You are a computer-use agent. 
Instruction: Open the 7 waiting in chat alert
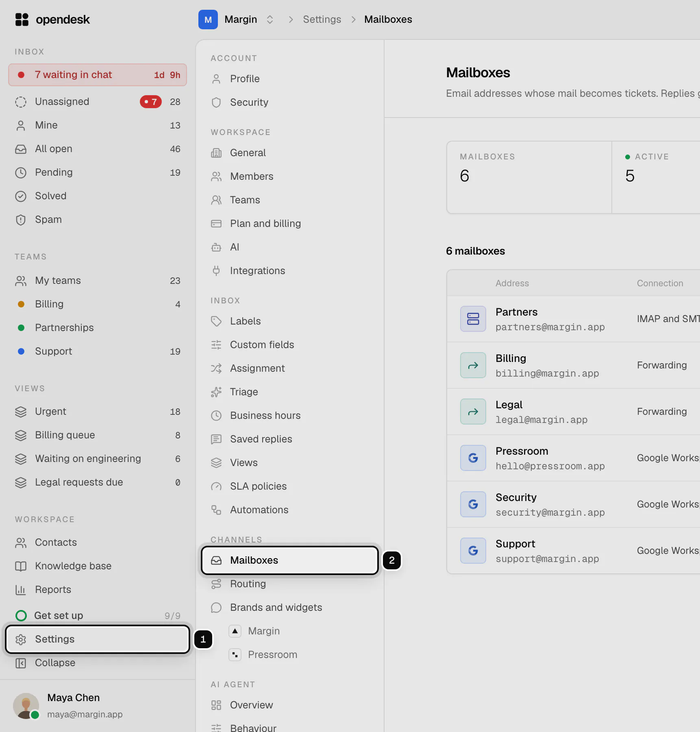click(98, 75)
